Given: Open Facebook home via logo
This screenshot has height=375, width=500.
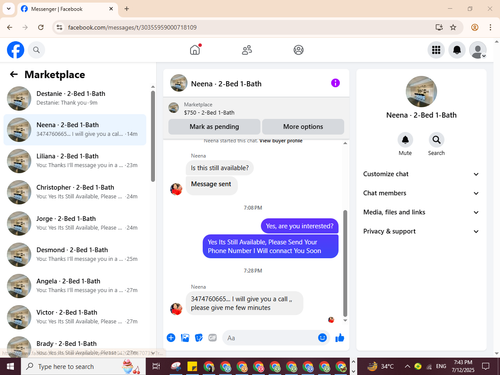Looking at the screenshot, I should pos(15,50).
